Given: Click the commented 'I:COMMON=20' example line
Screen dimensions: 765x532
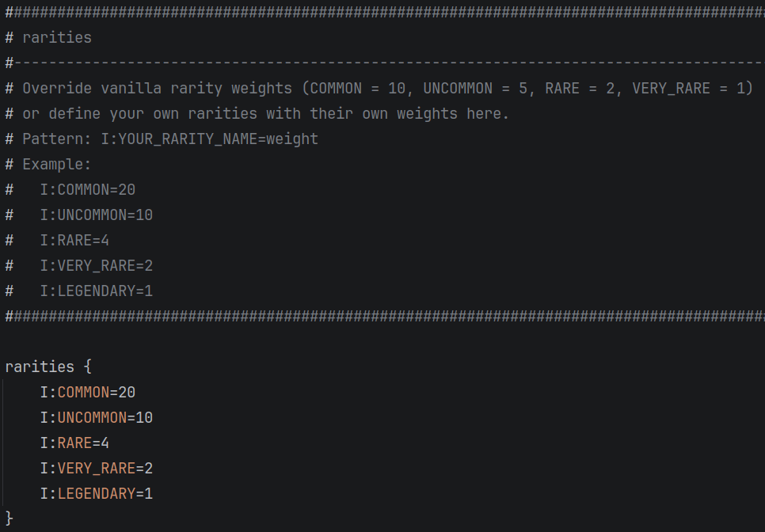Looking at the screenshot, I should (88, 190).
